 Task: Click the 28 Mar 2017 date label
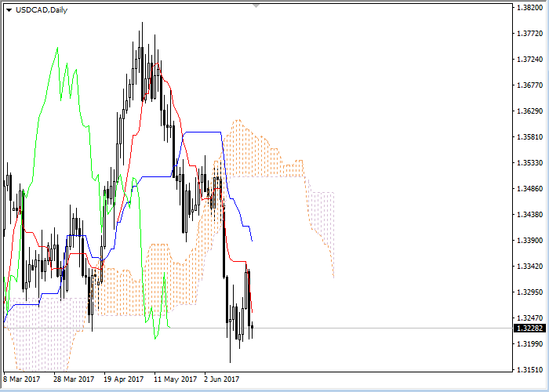pyautogui.click(x=75, y=379)
